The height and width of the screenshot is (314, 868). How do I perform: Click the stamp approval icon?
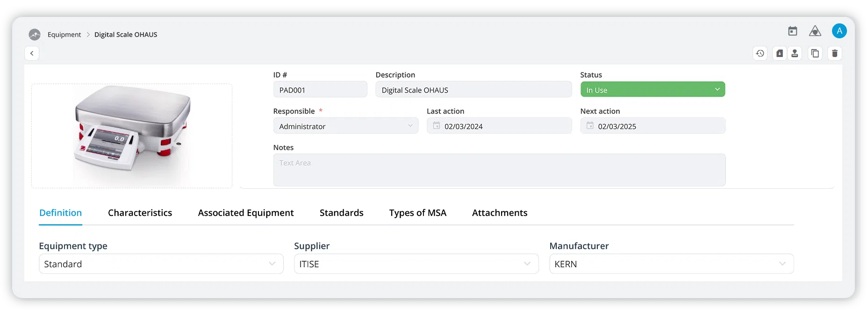tap(795, 53)
